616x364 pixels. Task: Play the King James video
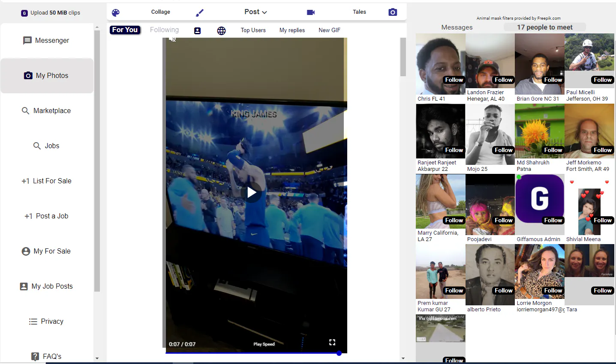pyautogui.click(x=252, y=192)
